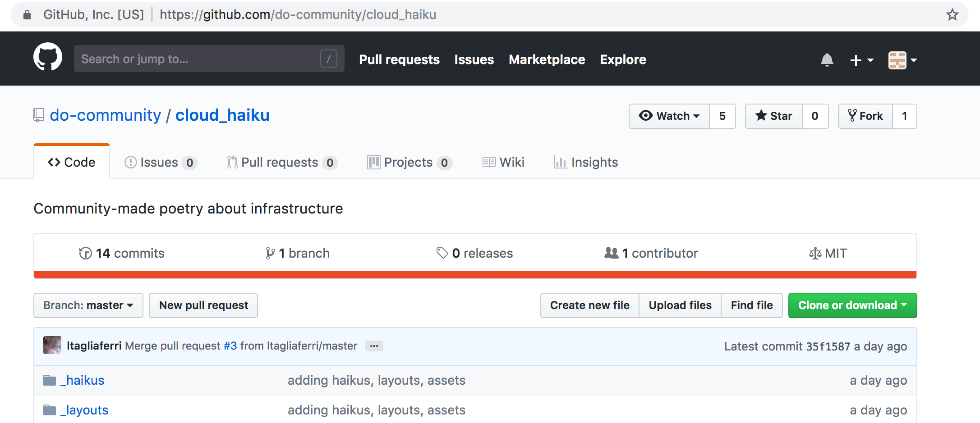Click Issues in the top navigation
Viewport: 980px width, 423px height.
pyautogui.click(x=474, y=59)
